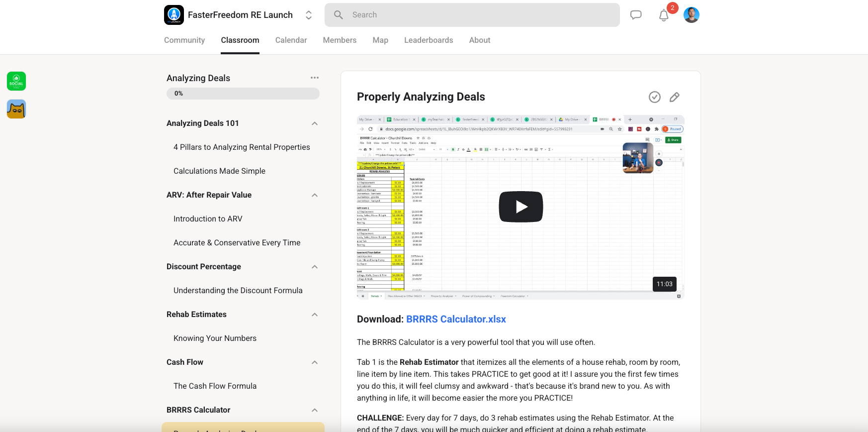Edit lesson with the pencil icon

click(x=675, y=97)
